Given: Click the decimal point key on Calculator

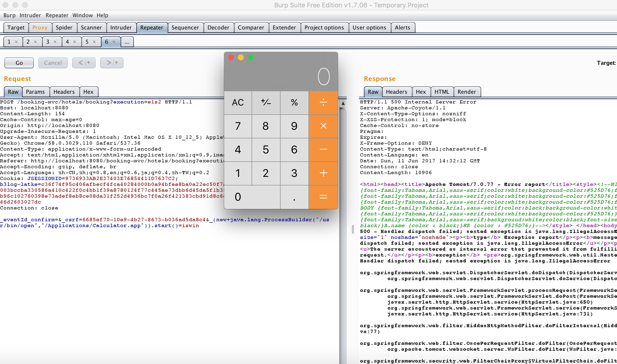Looking at the screenshot, I should [294, 196].
